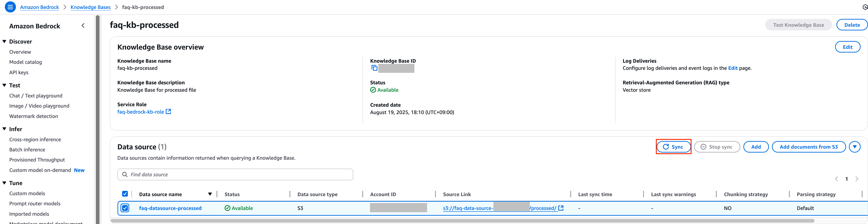Click the Parsing strategy column header
Image resolution: width=868 pixels, height=224 pixels.
pos(816,194)
